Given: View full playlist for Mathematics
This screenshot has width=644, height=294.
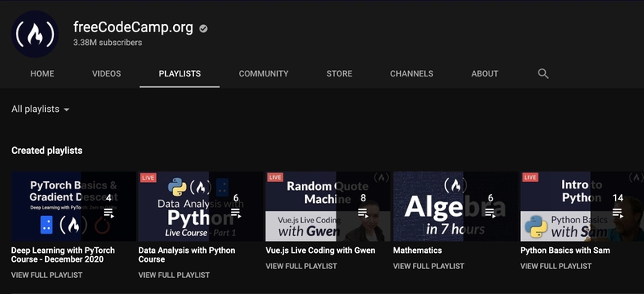Looking at the screenshot, I should coord(429,266).
